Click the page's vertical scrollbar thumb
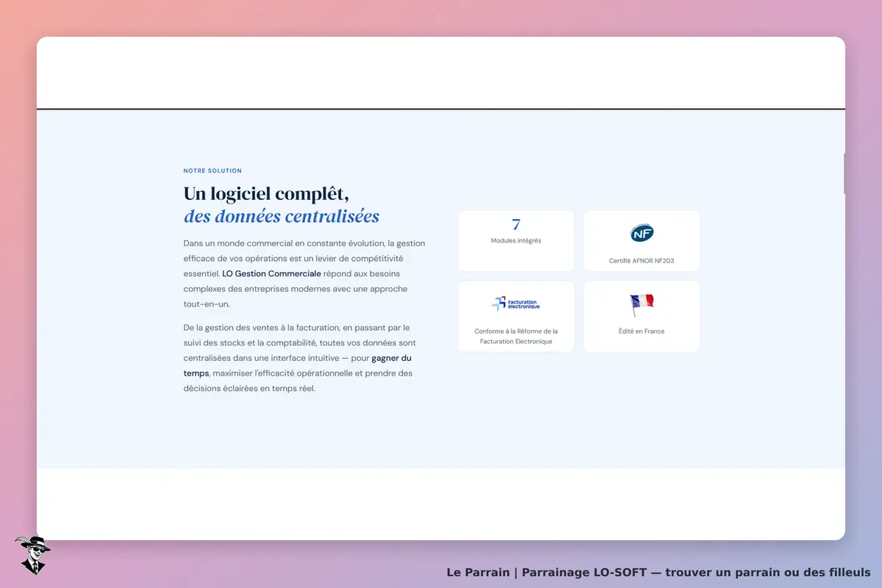This screenshot has width=882, height=588. tap(844, 173)
